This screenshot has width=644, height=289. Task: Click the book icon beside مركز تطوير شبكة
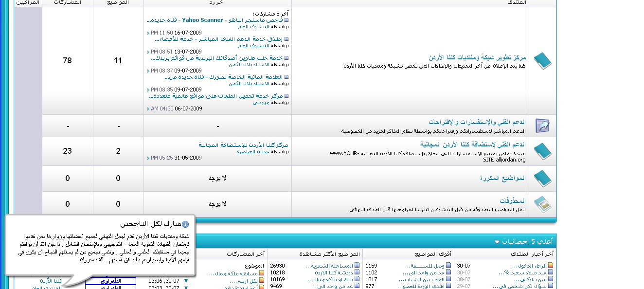pos(542,61)
